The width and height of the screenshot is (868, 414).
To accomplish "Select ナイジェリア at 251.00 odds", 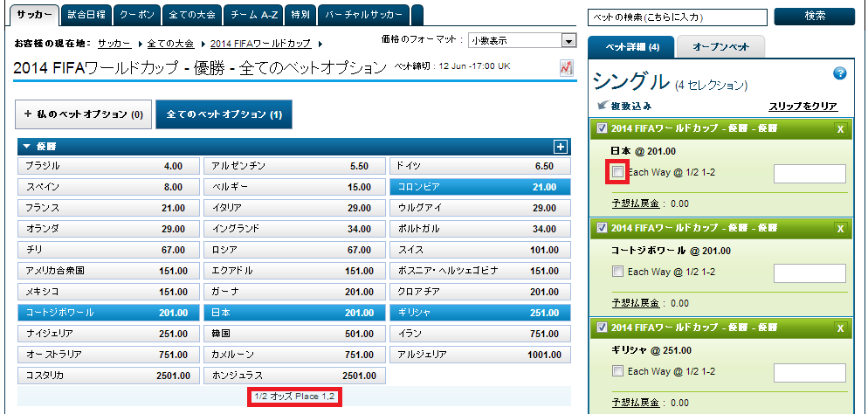I will click(108, 334).
